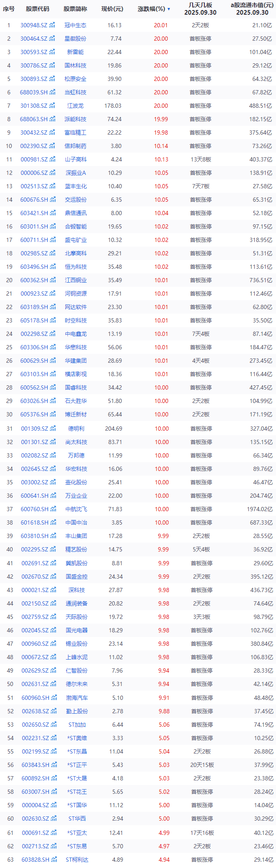Click the 股票代码 column header

tap(37, 9)
